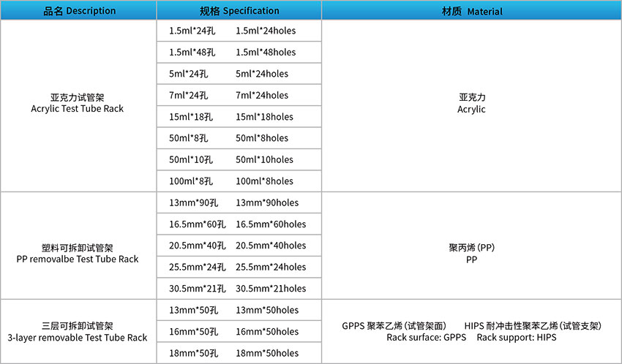Click the 1.5ml*48holes specification row

pyautogui.click(x=239, y=53)
